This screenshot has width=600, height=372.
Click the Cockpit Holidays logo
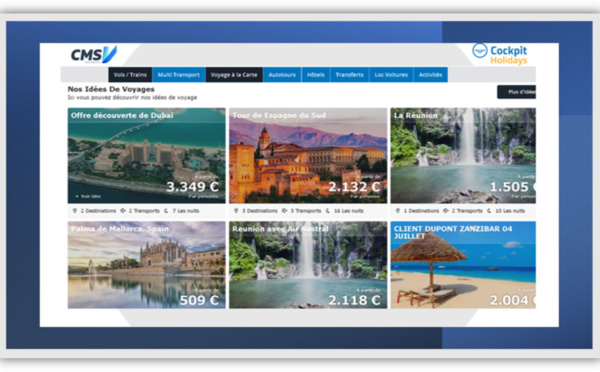click(x=500, y=54)
